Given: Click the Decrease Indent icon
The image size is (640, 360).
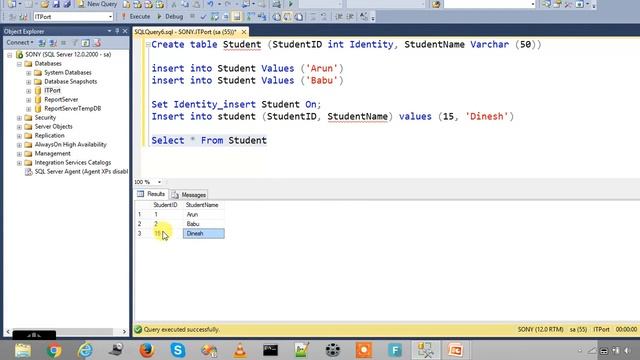Looking at the screenshot, I should coord(339,17).
